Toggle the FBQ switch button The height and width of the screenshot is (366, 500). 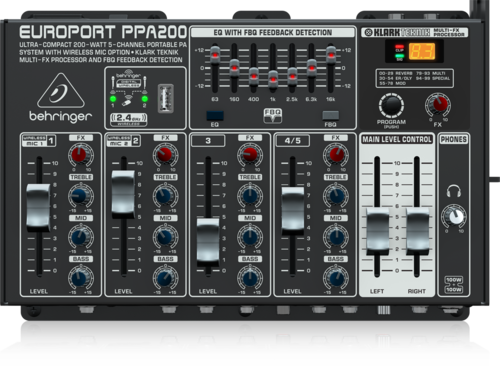330,116
